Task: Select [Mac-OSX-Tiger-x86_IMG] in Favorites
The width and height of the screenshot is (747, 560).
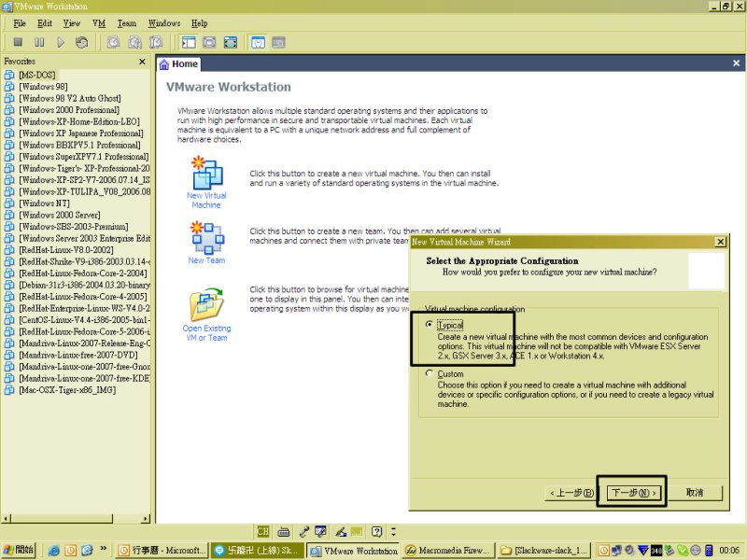Action: 67,390
